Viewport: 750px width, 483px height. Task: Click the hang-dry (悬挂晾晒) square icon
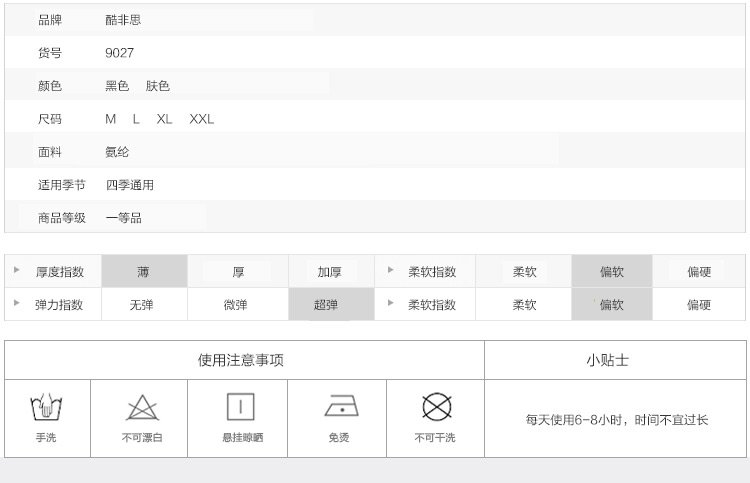[241, 406]
